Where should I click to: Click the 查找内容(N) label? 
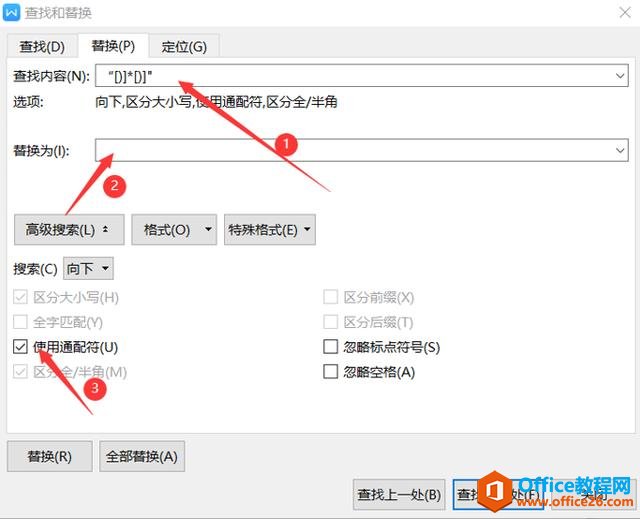51,76
